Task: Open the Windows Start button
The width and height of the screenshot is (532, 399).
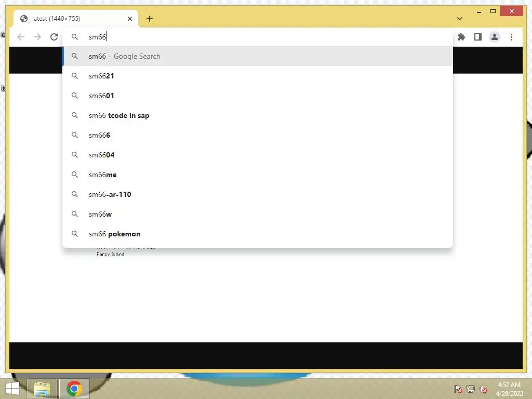Action: coord(12,389)
